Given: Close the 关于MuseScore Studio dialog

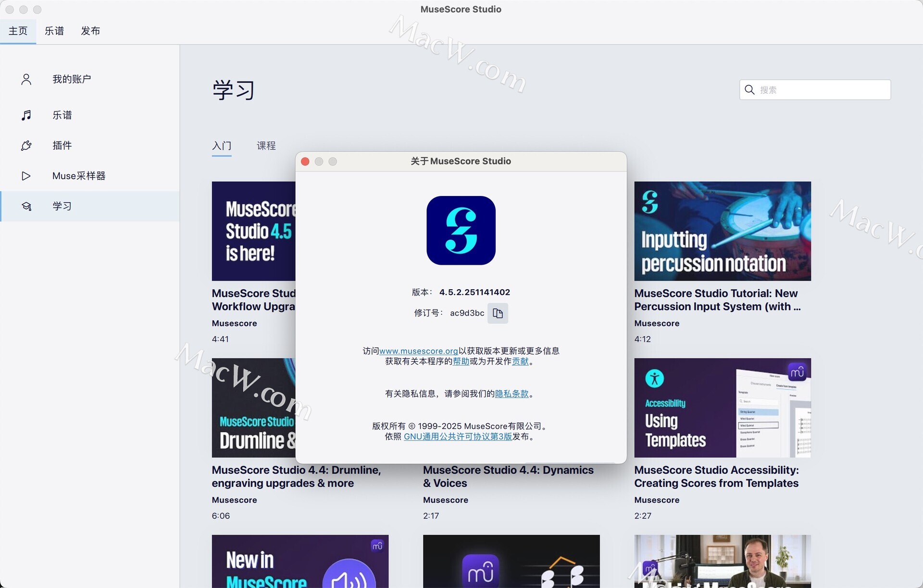Looking at the screenshot, I should pos(305,161).
